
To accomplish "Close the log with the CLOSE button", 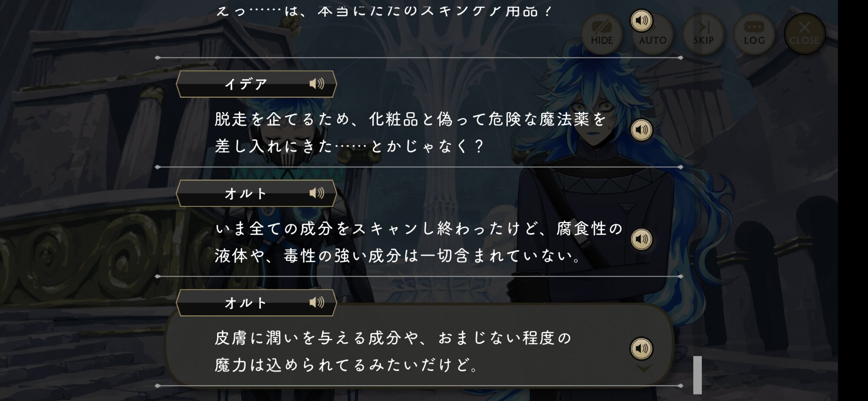I will [x=805, y=34].
